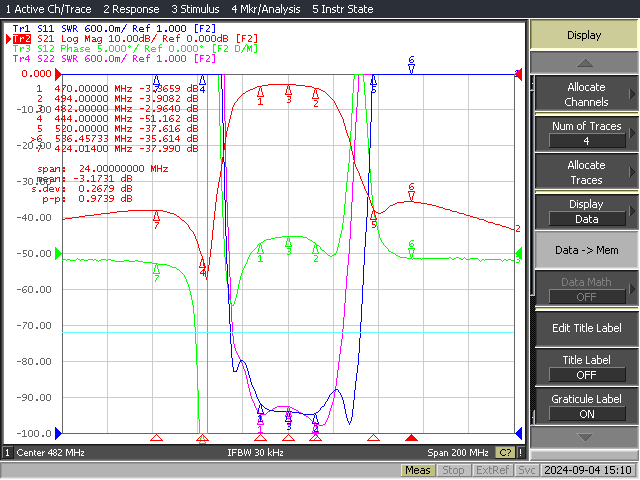Viewport: 640px width, 480px height.
Task: Open the Mkr/Analysis menu
Action: point(266,9)
